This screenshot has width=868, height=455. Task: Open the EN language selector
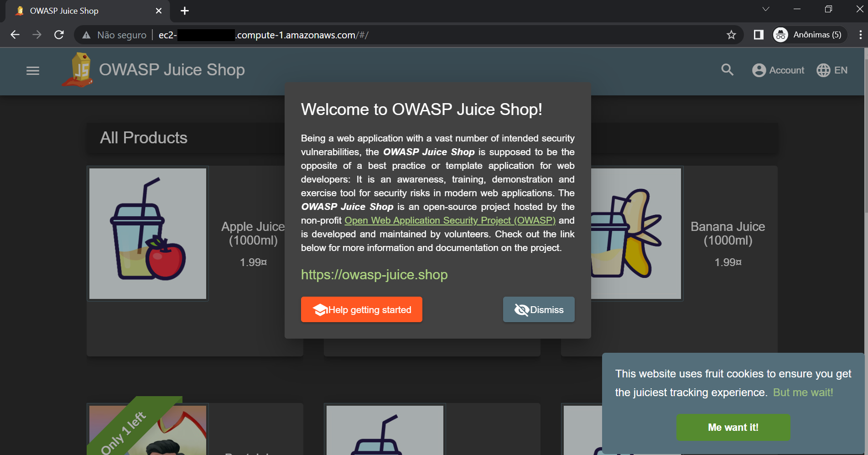(x=832, y=70)
